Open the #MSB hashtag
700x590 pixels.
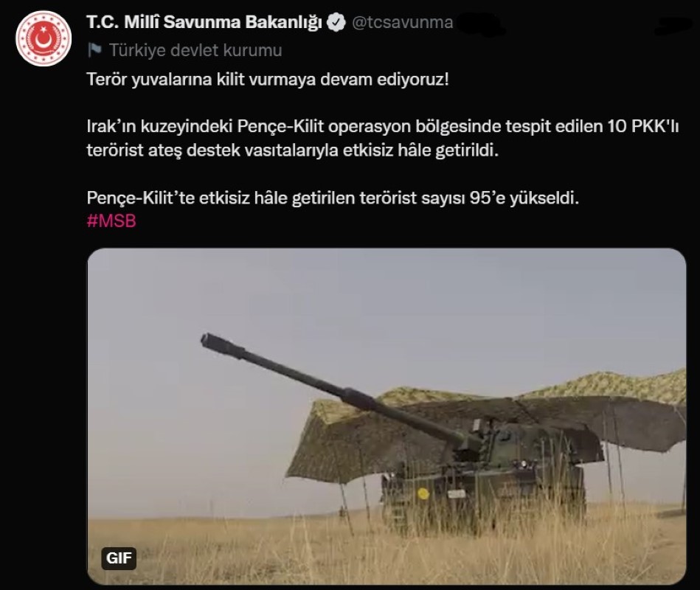[111, 221]
